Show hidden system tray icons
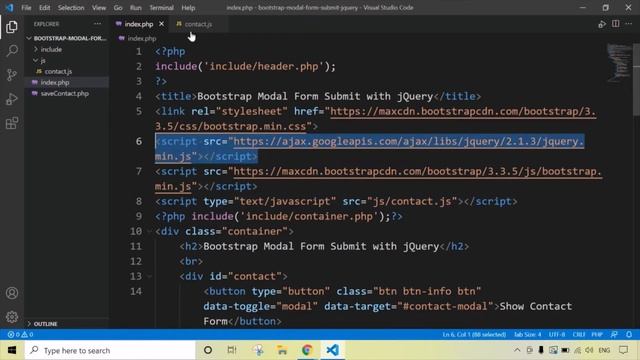This screenshot has width=640, height=360. 517,350
